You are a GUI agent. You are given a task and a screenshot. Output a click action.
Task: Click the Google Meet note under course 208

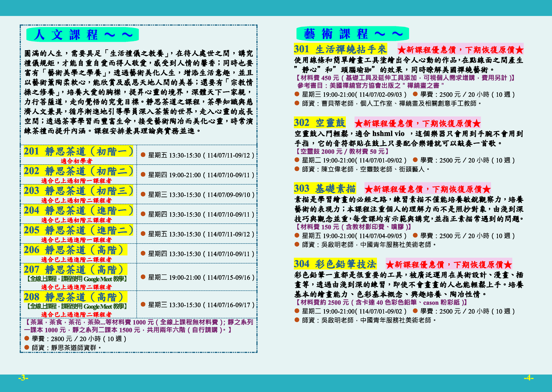pyautogui.click(x=77, y=306)
